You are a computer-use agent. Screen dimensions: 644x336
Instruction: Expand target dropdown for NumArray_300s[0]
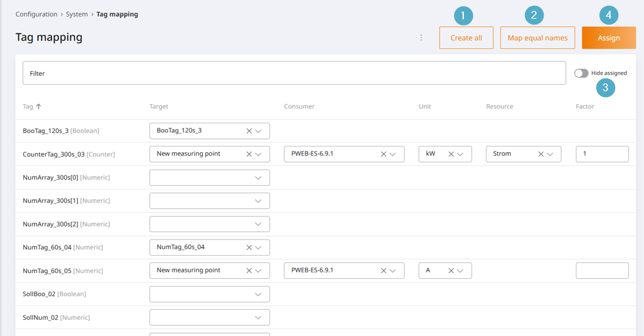click(258, 178)
